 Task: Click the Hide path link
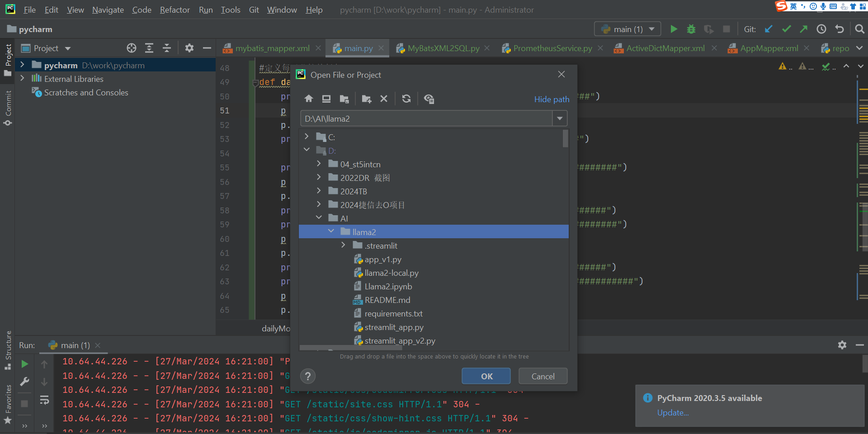tap(552, 99)
